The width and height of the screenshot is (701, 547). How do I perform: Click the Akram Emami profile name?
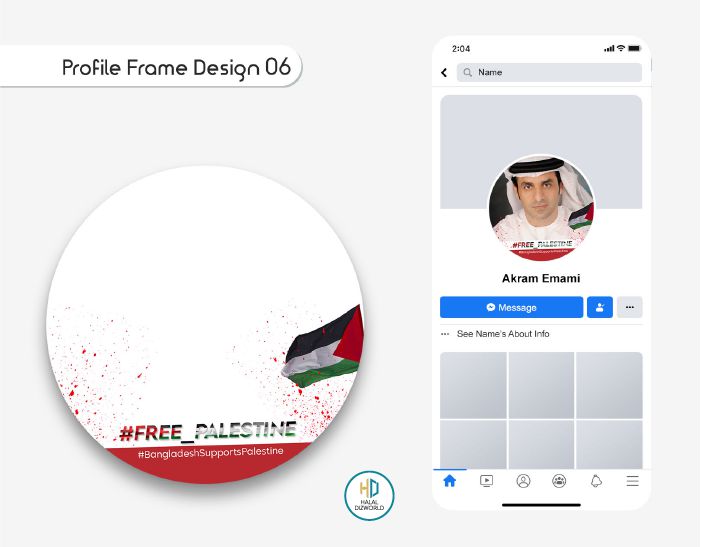[541, 278]
